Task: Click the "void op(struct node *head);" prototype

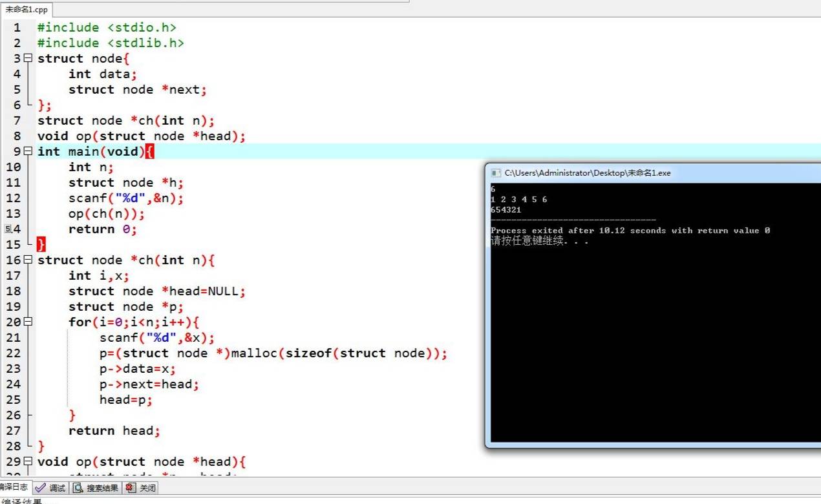Action: pos(142,136)
